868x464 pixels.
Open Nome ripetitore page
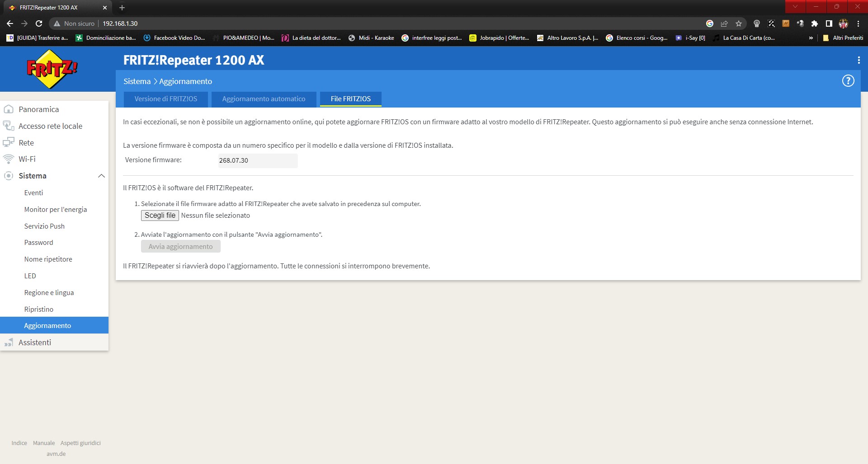(x=48, y=259)
